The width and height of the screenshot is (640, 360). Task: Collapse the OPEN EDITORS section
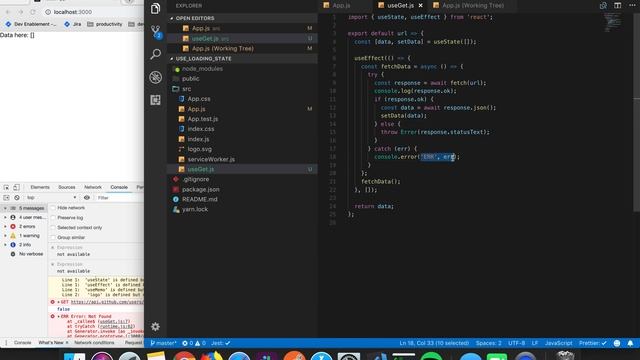(242, 18)
